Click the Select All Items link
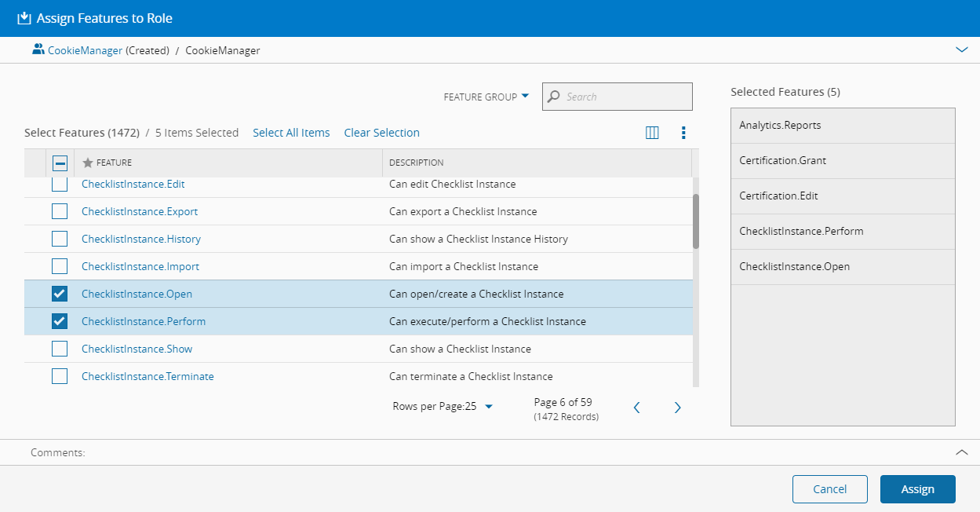 [x=291, y=133]
